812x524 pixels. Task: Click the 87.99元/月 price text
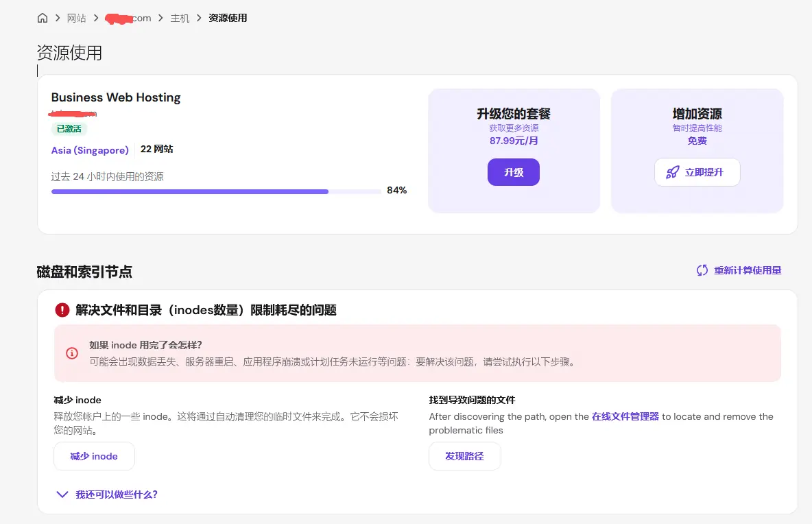514,141
